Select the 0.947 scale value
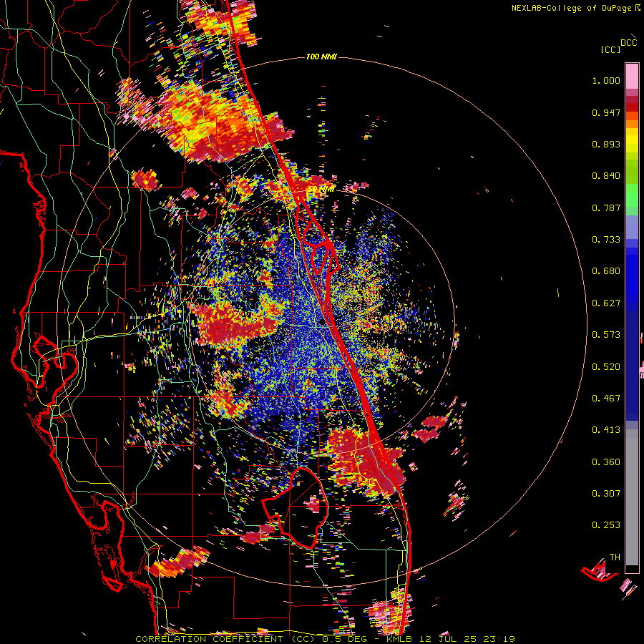Image resolution: width=644 pixels, height=644 pixels. pos(606,112)
